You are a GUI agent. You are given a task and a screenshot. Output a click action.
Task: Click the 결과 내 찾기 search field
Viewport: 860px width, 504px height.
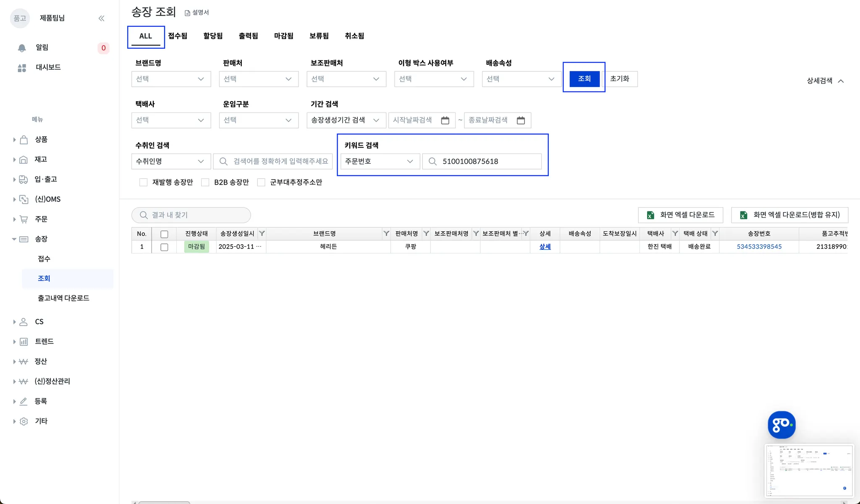pos(191,215)
